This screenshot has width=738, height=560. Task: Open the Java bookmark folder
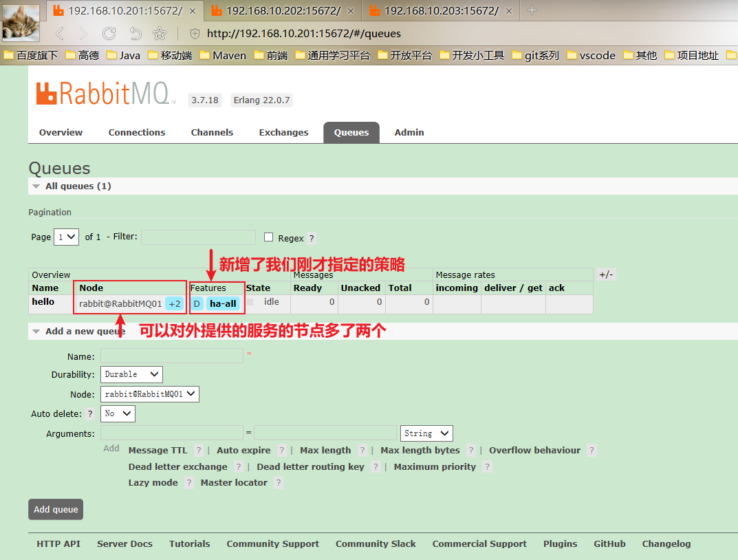click(123, 56)
